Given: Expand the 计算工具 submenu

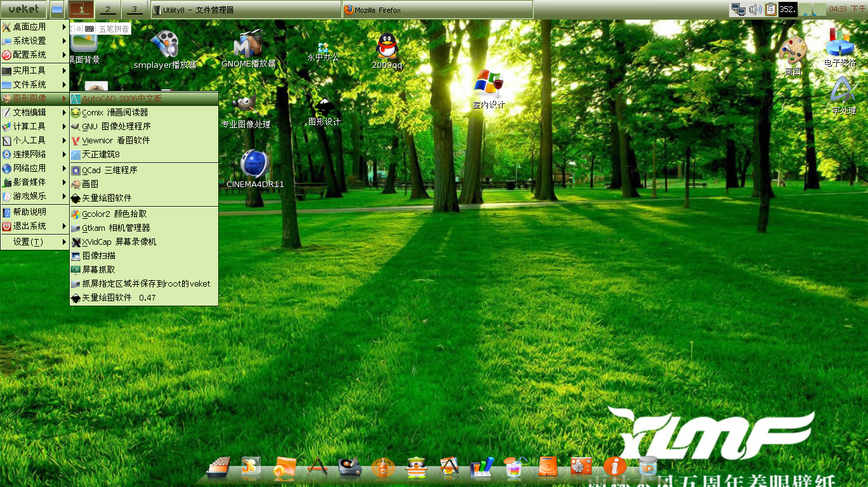Looking at the screenshot, I should click(34, 126).
